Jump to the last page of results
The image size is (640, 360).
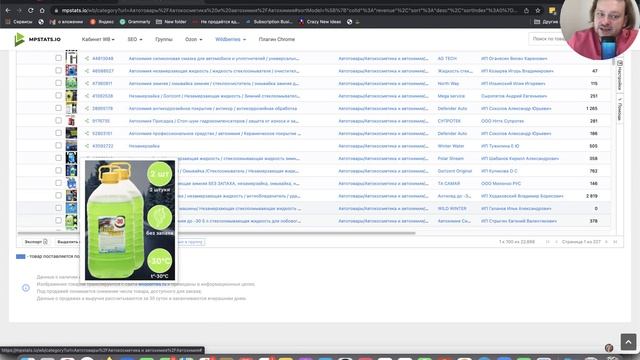tap(615, 242)
